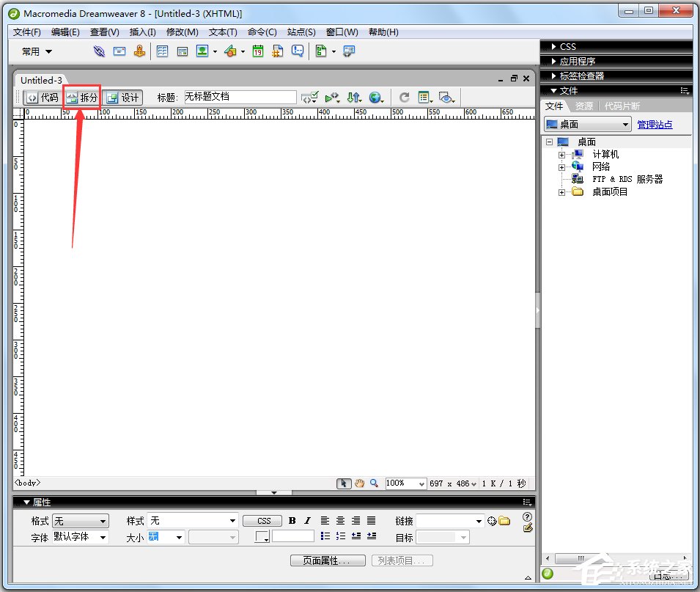This screenshot has width=700, height=592.
Task: Click the 页面属性 button
Action: point(327,560)
